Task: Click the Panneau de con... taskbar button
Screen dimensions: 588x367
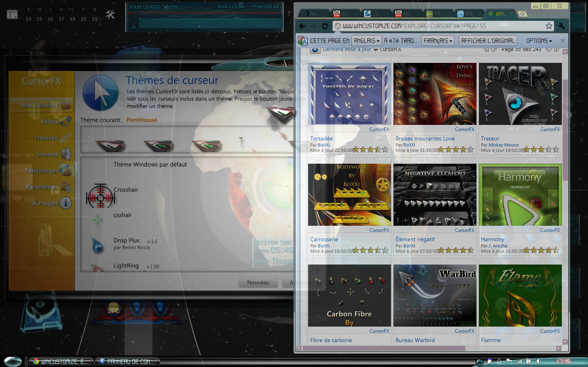Action: (127, 361)
